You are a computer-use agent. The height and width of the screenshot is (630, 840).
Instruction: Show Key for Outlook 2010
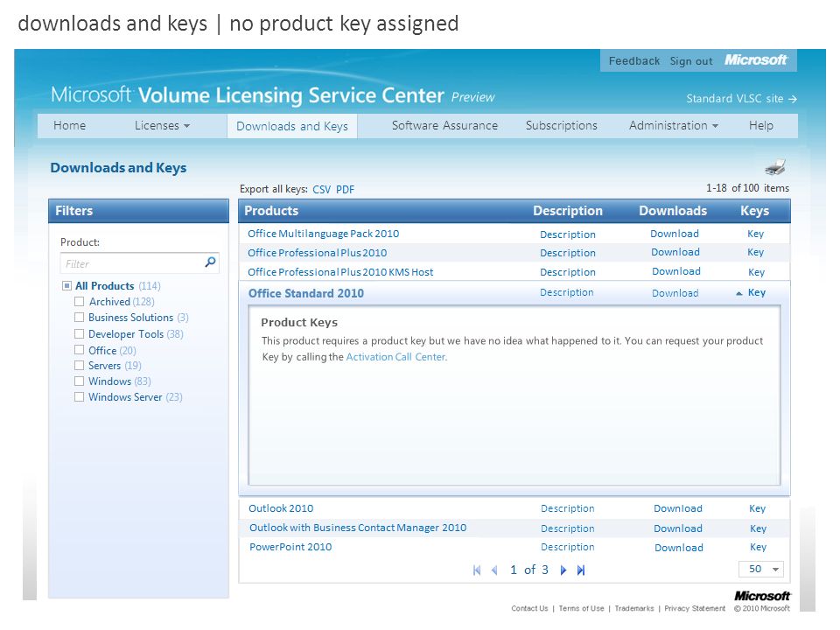tap(757, 508)
